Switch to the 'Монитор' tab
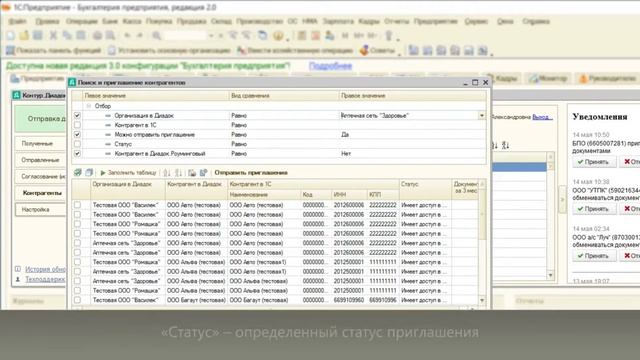This screenshot has height=360, width=640. tap(549, 78)
